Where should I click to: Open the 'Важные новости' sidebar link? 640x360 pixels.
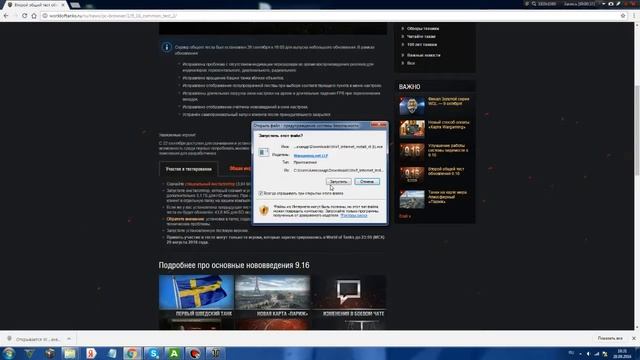click(x=424, y=55)
